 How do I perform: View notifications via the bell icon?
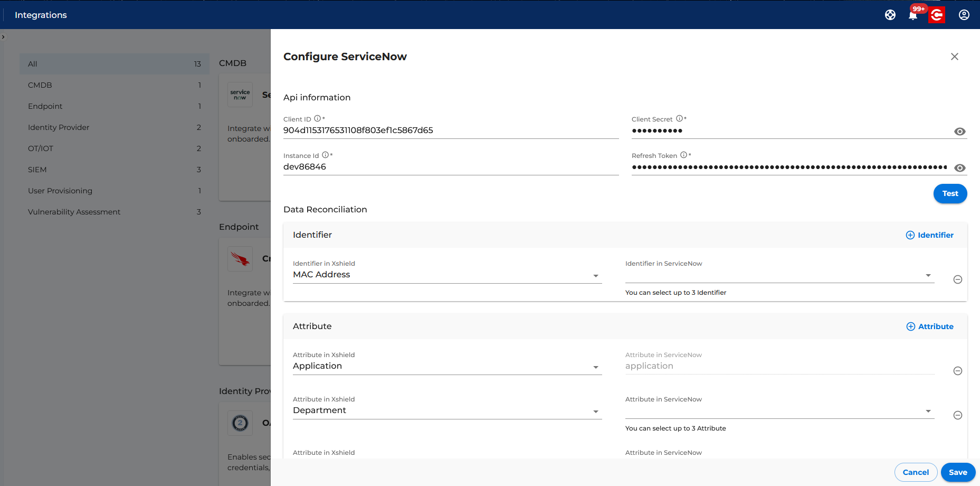[913, 15]
